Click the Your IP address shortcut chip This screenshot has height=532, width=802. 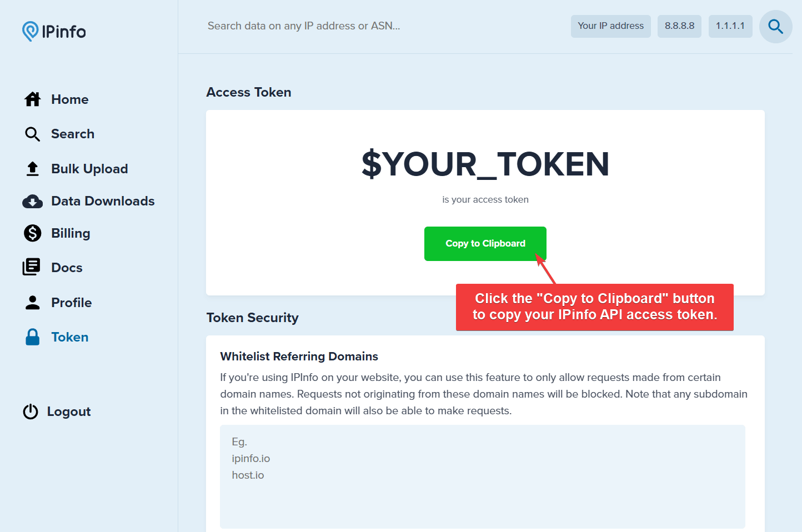(610, 26)
